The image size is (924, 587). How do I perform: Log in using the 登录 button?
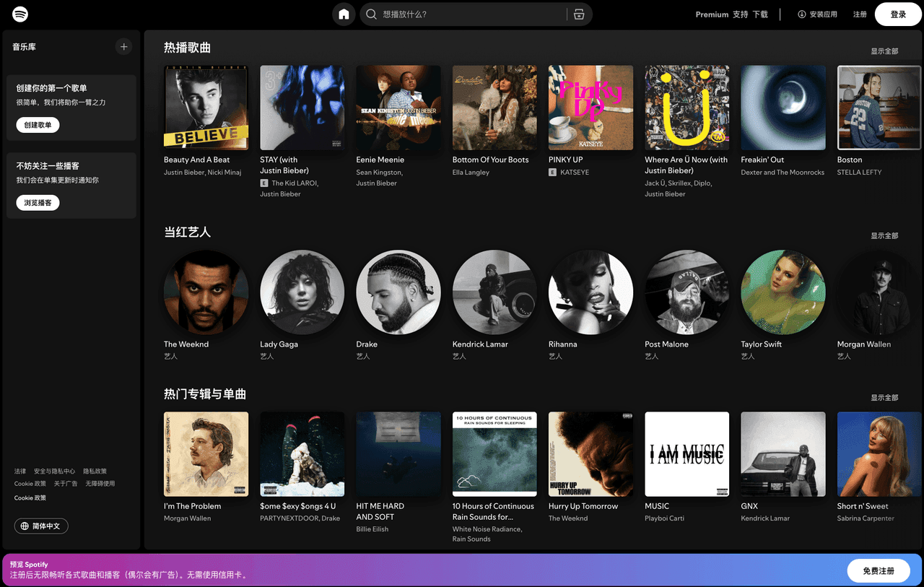point(897,14)
